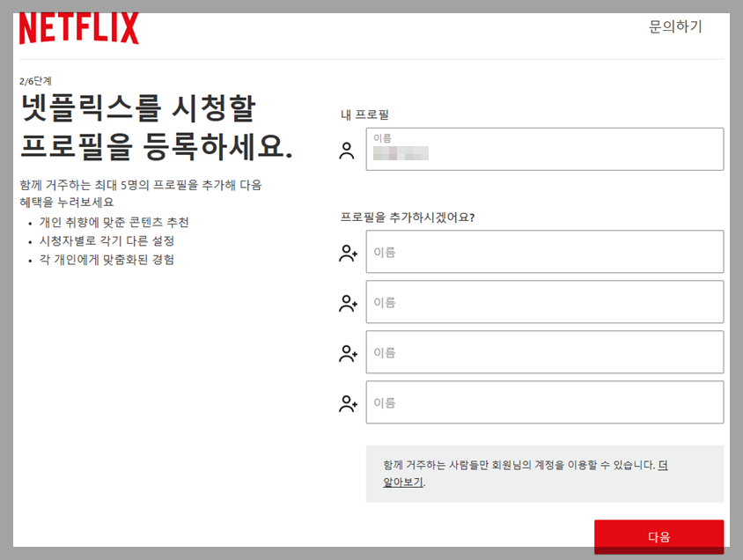The width and height of the screenshot is (743, 560).
Task: Open the 문의하기 contact link
Action: (675, 26)
